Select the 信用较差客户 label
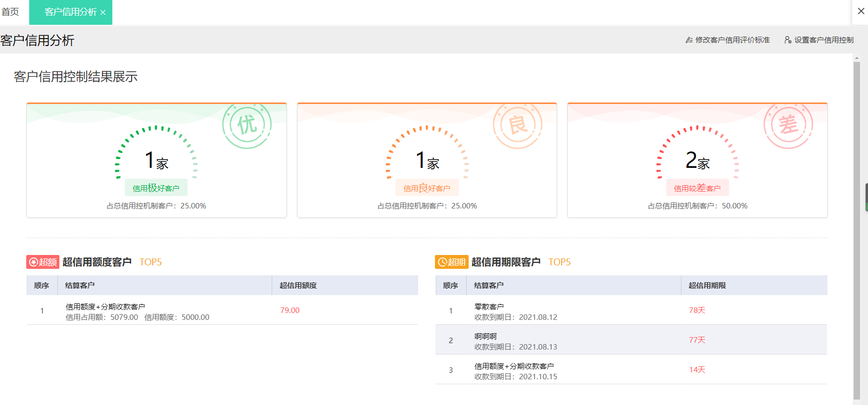The height and width of the screenshot is (405, 868). click(697, 188)
